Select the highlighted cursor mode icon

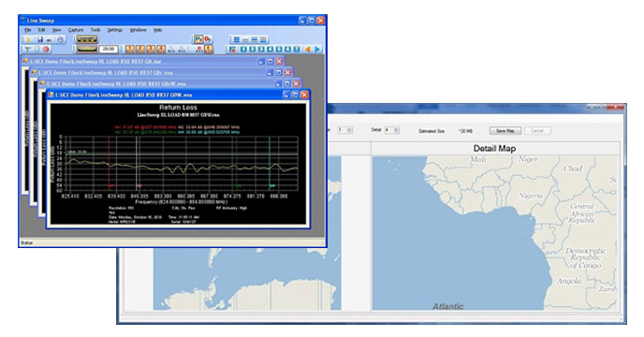point(198,39)
